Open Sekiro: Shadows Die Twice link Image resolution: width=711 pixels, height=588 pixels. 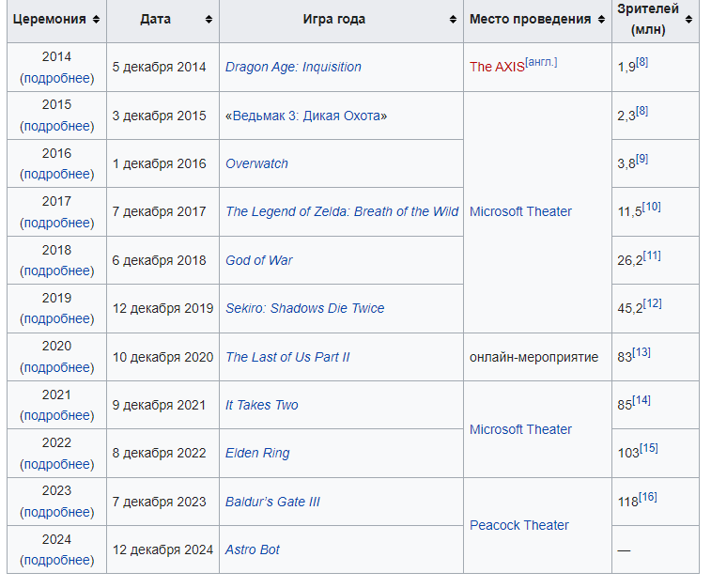click(x=304, y=308)
